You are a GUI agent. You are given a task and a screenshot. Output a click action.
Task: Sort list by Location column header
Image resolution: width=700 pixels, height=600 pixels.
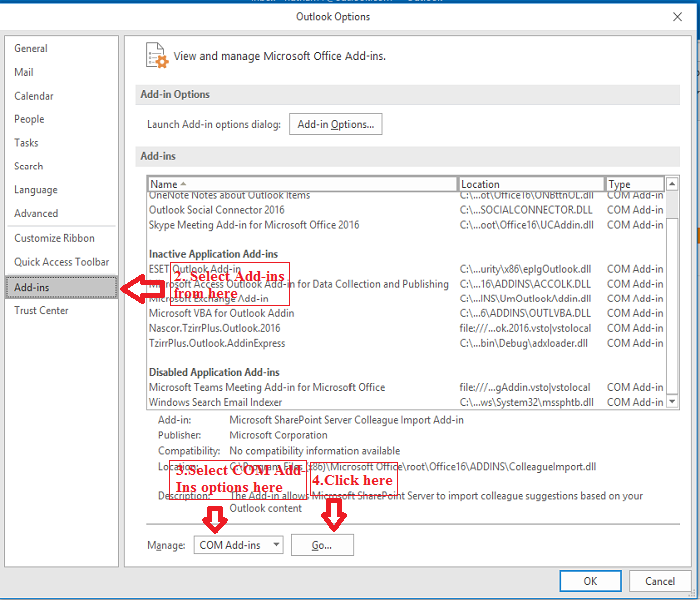530,184
